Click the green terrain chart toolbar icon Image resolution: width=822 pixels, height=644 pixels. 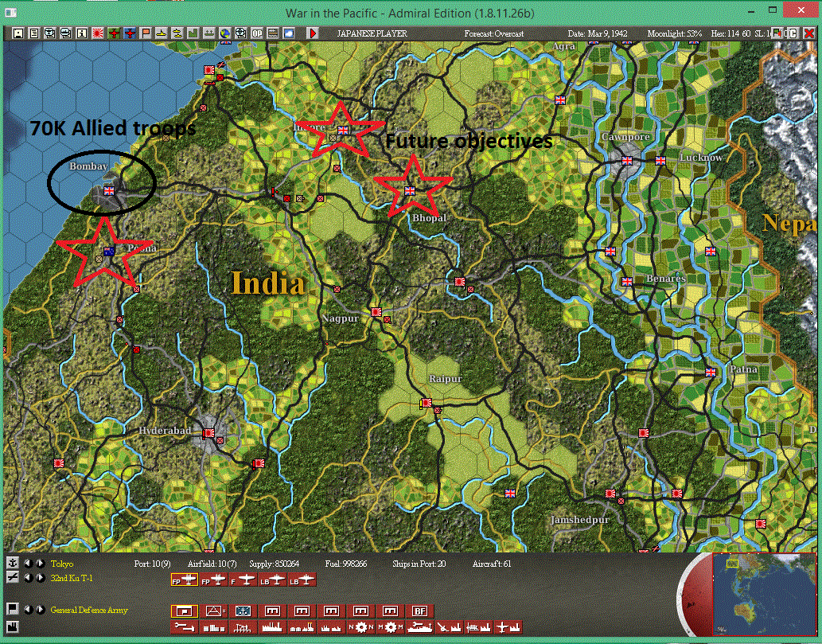click(193, 33)
